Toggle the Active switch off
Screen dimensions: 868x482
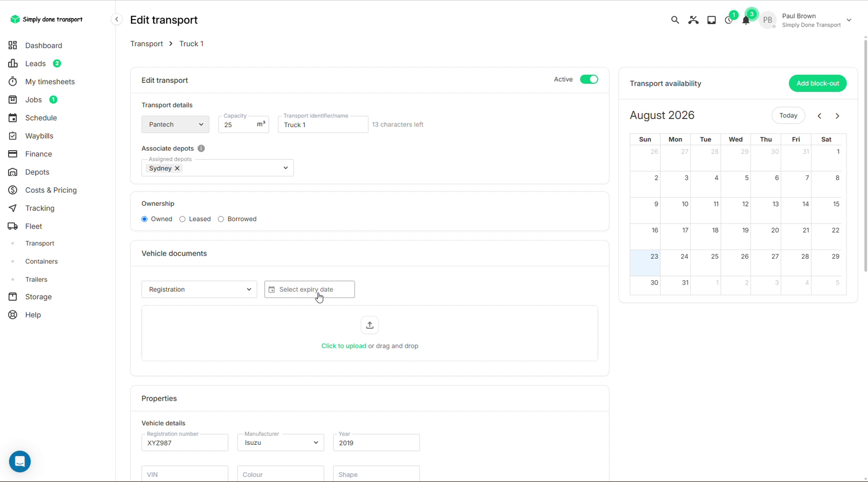point(589,79)
